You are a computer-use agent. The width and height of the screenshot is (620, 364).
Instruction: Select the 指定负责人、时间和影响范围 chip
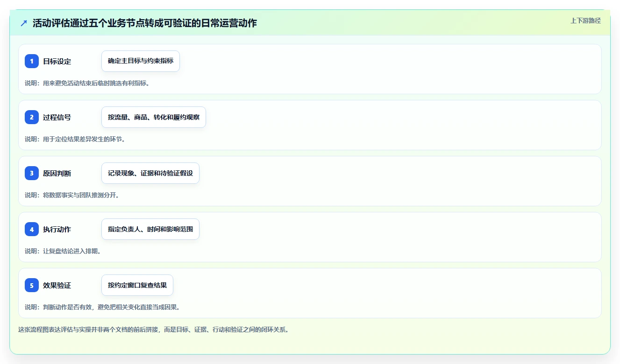click(x=150, y=229)
